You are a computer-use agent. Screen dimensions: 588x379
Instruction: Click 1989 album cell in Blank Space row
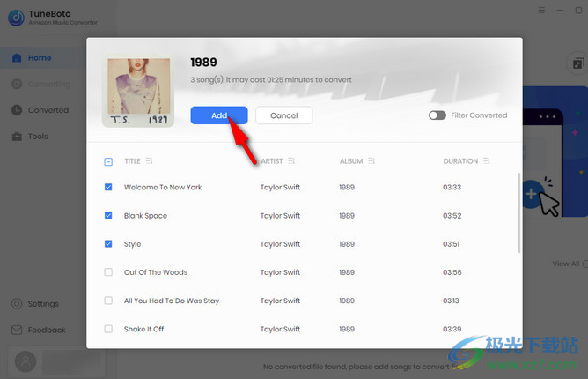click(x=347, y=216)
